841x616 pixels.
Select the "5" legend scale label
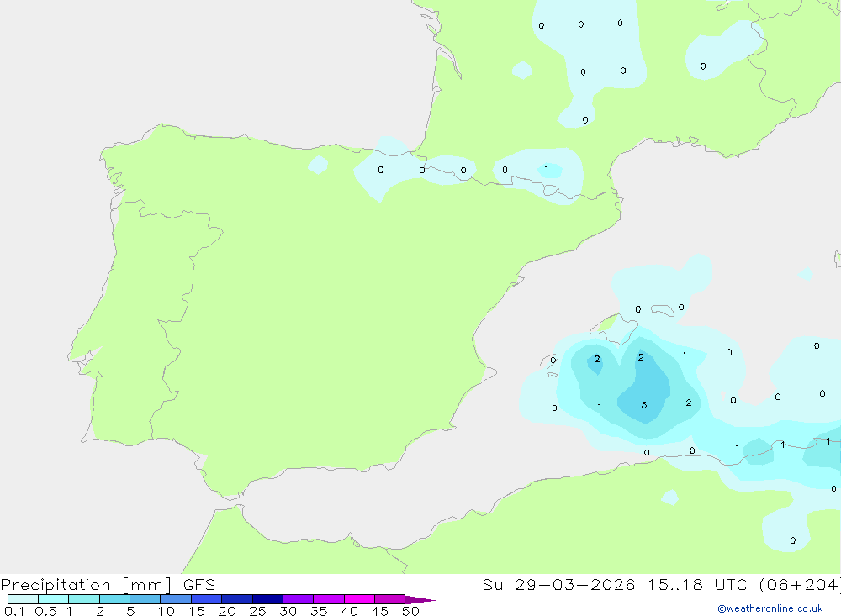(x=130, y=611)
